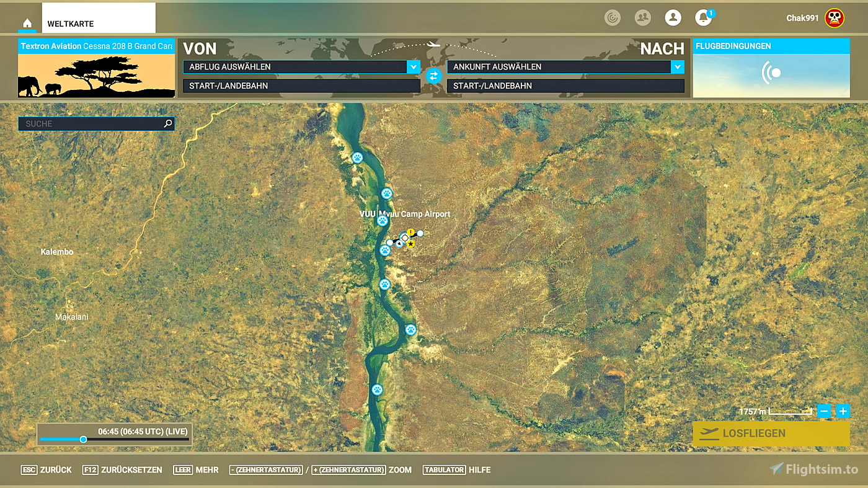Click ESC ZURÜCK to go back
The image size is (868, 488).
tap(46, 470)
